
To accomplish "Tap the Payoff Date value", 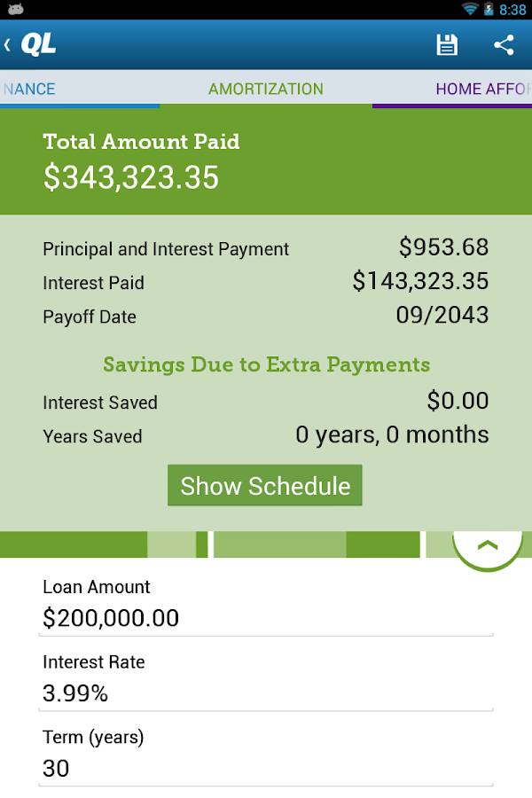I will point(442,316).
